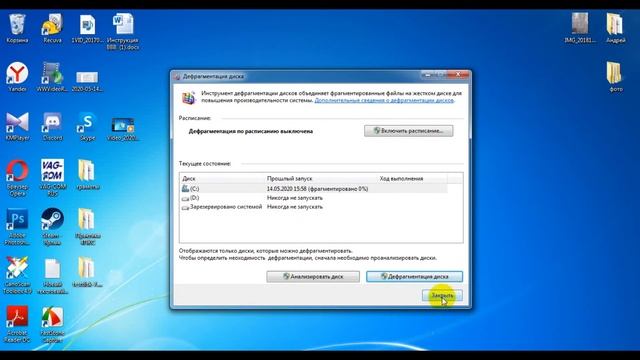Click the Прошлый запуск column header

(x=321, y=178)
